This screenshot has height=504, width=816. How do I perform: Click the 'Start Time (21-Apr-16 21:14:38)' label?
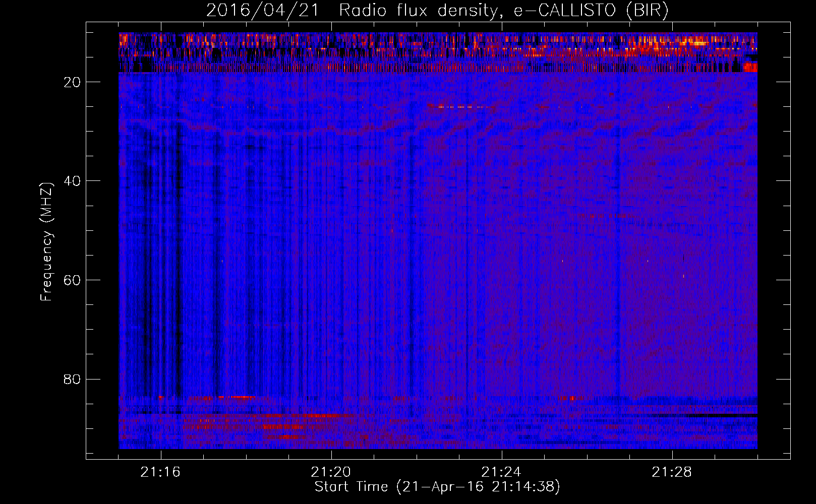(x=437, y=487)
